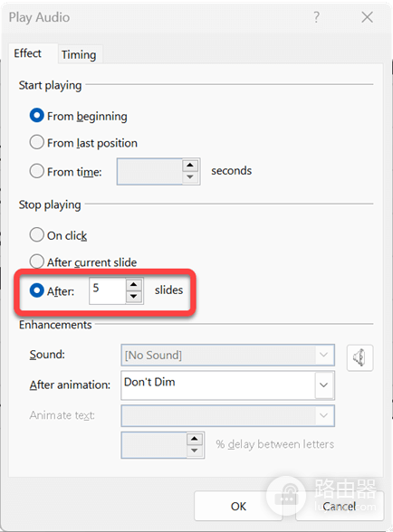The height and width of the screenshot is (532, 393).
Task: Open the Sound dropdown showing No Sound
Action: [227, 356]
